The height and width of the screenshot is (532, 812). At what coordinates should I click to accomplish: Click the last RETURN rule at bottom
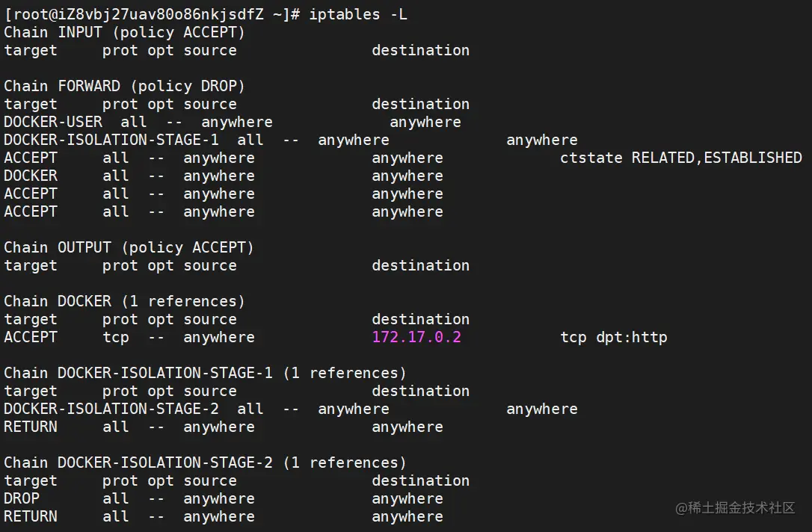(x=224, y=516)
